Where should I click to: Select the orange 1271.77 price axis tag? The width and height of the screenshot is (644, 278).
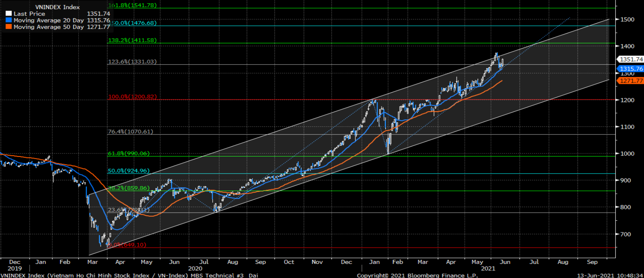click(631, 81)
